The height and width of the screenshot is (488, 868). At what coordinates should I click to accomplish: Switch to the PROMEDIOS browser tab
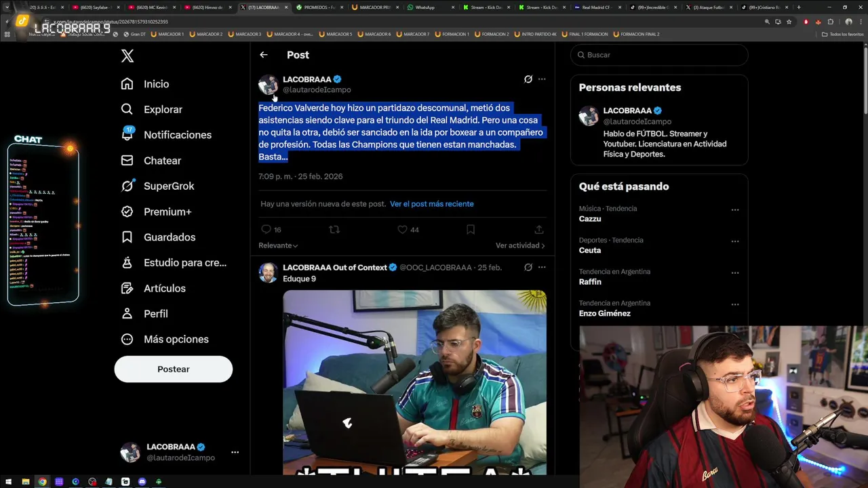(x=320, y=7)
